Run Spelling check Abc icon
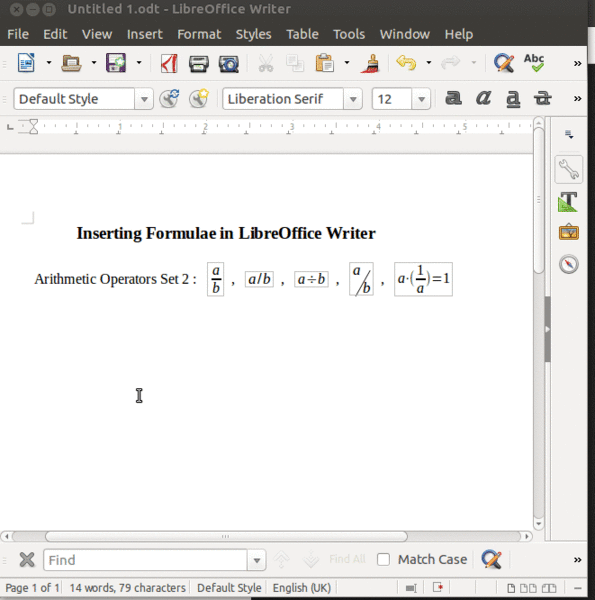The width and height of the screenshot is (595, 600). (x=534, y=63)
